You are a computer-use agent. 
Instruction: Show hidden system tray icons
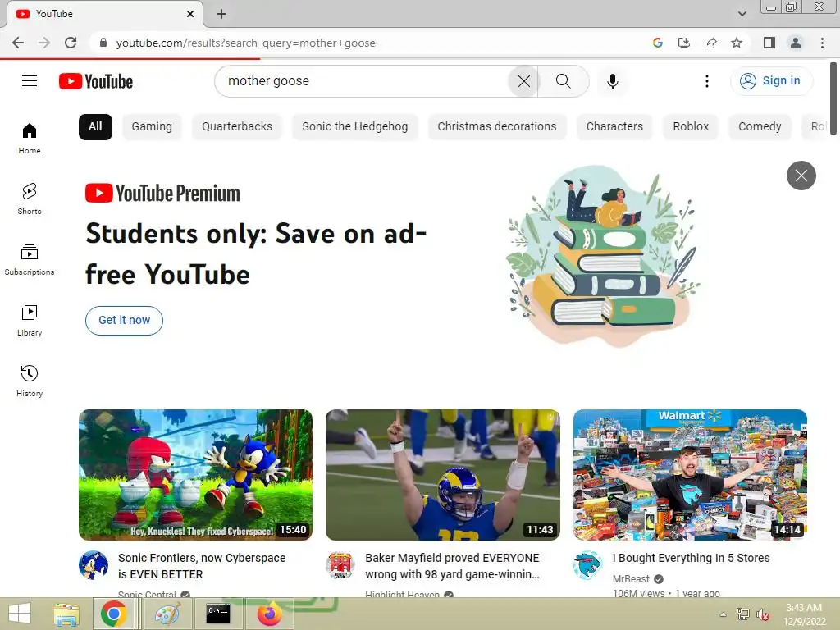(x=723, y=614)
